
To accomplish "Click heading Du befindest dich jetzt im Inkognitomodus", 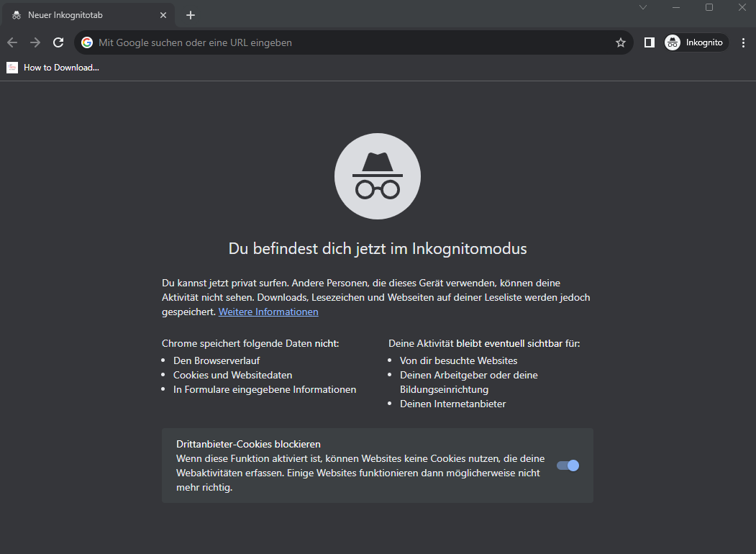I will (378, 248).
